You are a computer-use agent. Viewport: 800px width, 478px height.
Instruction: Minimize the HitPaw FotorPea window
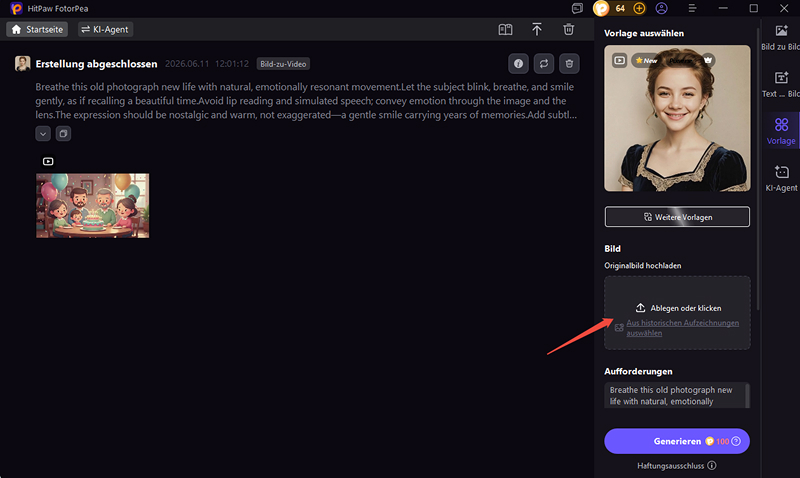[723, 8]
